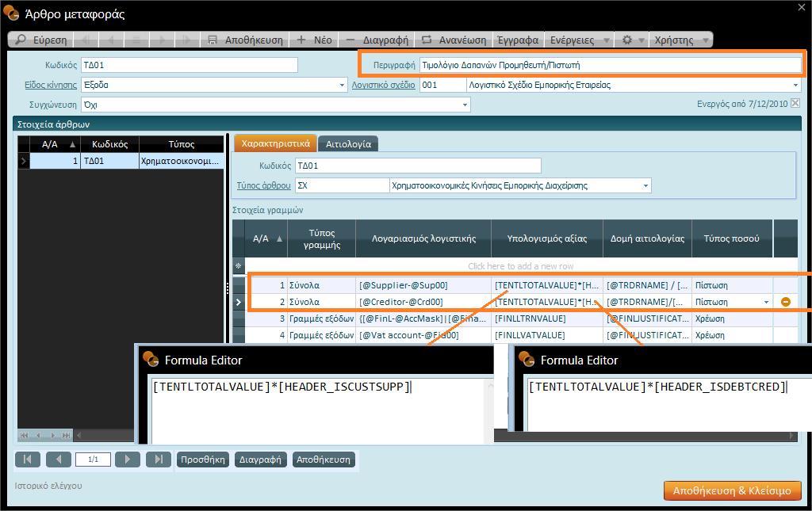The height and width of the screenshot is (511, 812).
Task: Click the Υπολογισμός αξίας column header
Action: [547, 238]
